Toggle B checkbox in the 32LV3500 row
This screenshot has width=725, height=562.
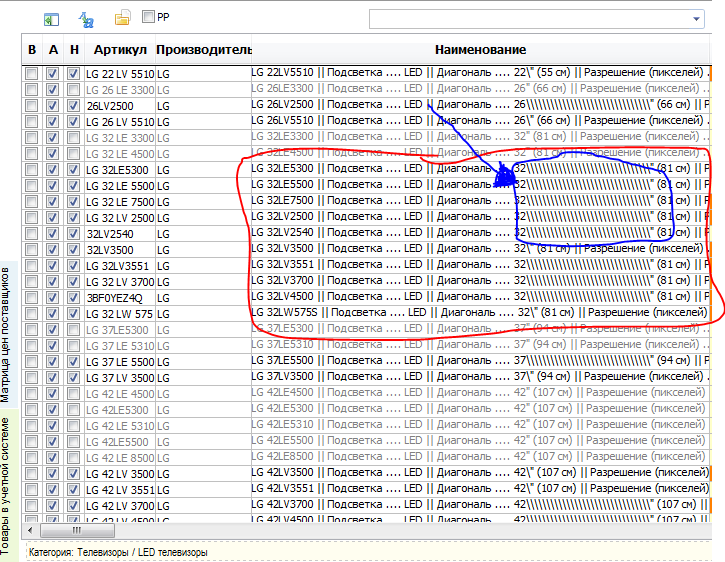31,250
